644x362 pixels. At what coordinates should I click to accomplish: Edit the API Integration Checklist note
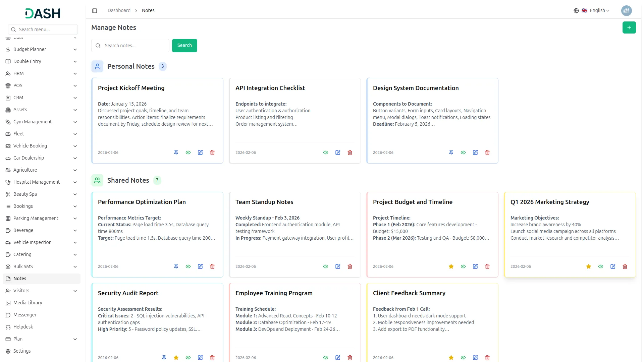point(338,153)
